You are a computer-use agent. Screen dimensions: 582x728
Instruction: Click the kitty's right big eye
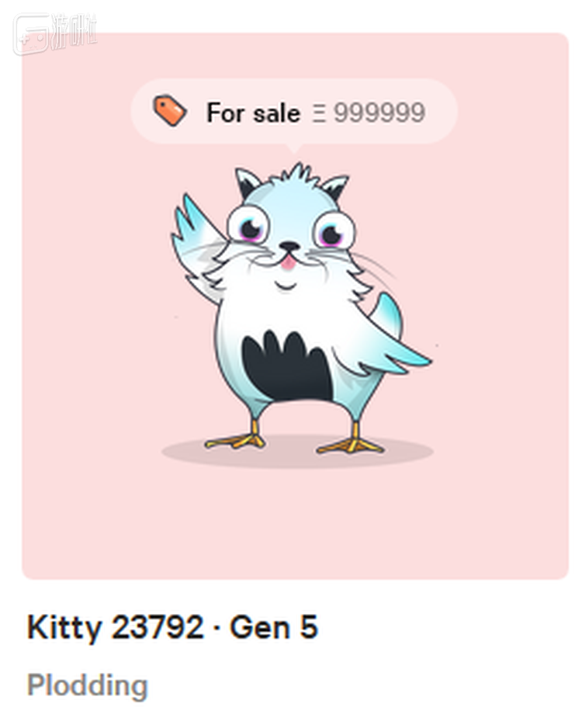click(x=334, y=231)
